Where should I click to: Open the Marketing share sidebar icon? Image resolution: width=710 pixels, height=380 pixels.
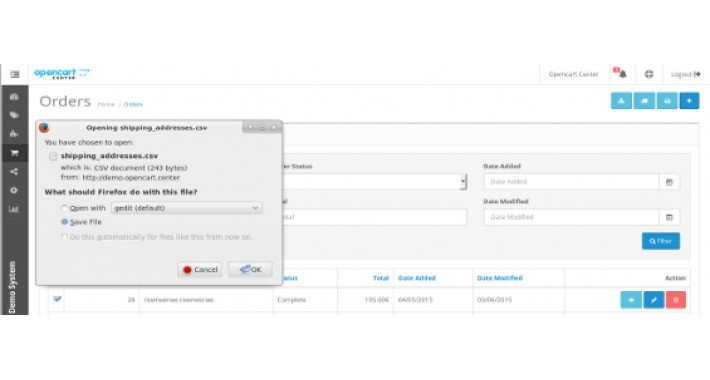(x=14, y=172)
